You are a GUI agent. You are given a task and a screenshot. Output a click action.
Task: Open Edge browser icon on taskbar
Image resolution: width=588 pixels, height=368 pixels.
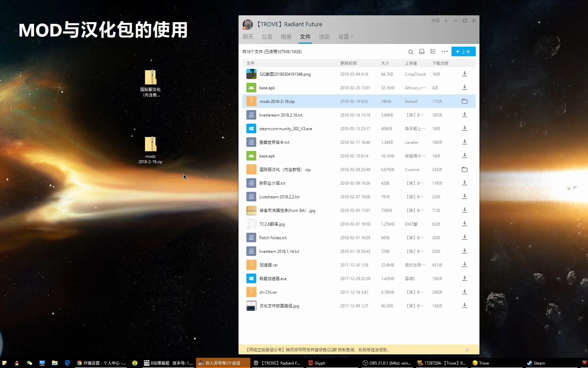click(67, 363)
